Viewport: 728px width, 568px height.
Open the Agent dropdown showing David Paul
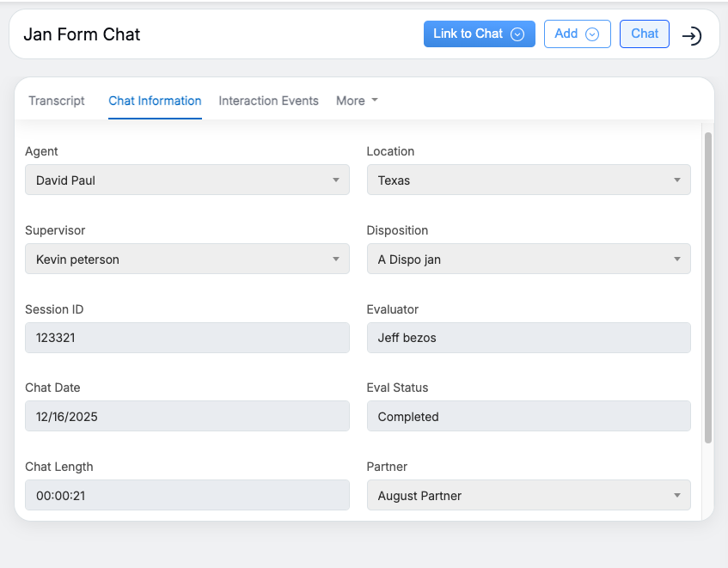coord(187,180)
